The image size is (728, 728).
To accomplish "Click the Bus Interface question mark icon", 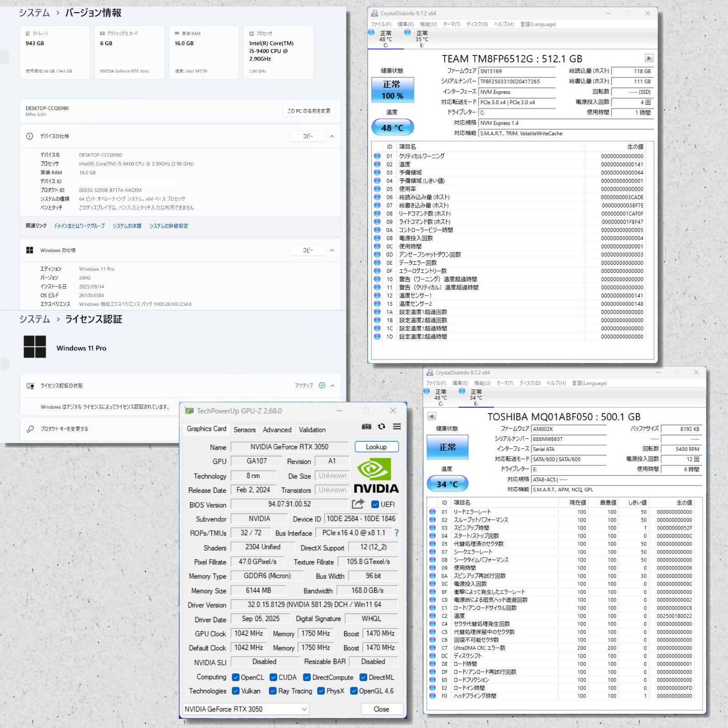I will pos(396,533).
